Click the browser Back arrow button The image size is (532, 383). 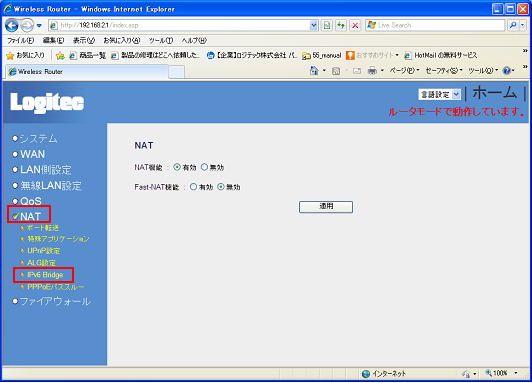point(12,25)
